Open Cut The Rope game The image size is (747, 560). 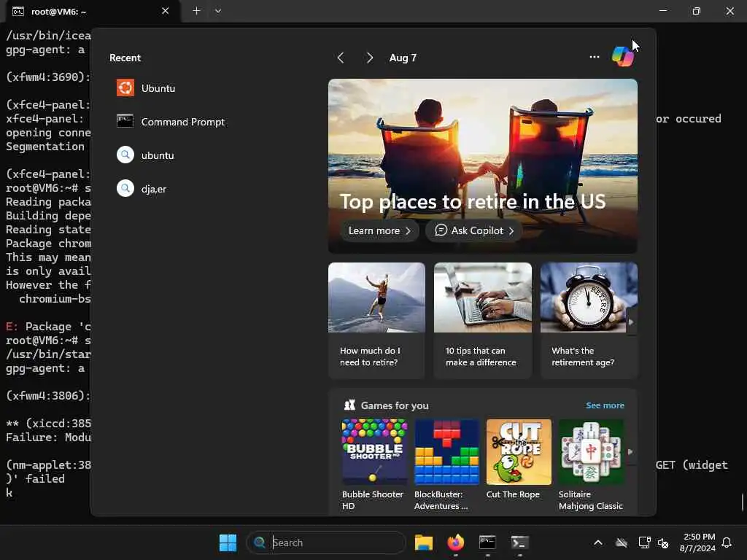[x=519, y=459]
